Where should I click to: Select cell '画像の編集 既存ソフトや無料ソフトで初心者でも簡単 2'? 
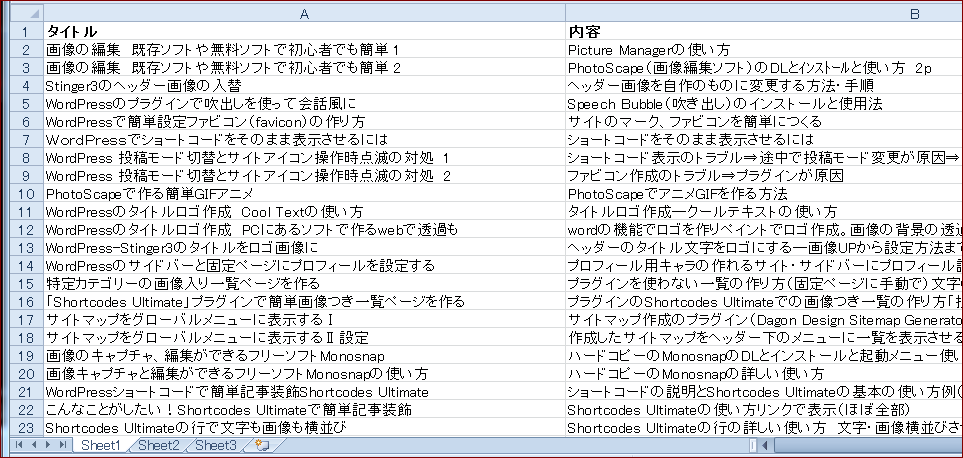click(304, 68)
